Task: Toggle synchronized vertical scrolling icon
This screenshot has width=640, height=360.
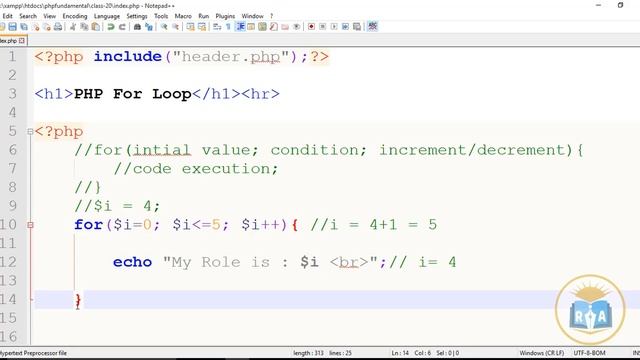Action: [x=190, y=27]
